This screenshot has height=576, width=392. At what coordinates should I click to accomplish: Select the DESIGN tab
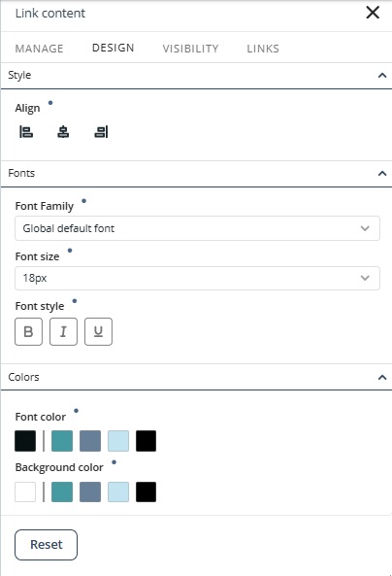click(114, 48)
